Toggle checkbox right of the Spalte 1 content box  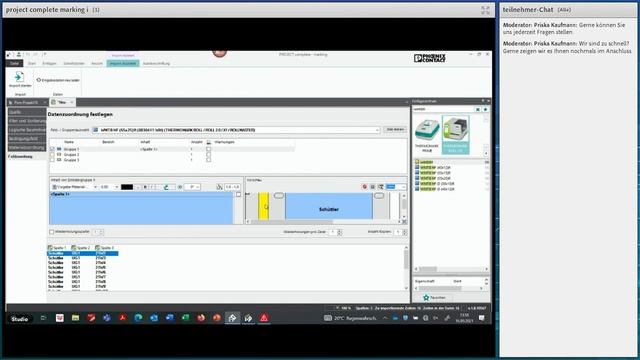[x=239, y=195]
